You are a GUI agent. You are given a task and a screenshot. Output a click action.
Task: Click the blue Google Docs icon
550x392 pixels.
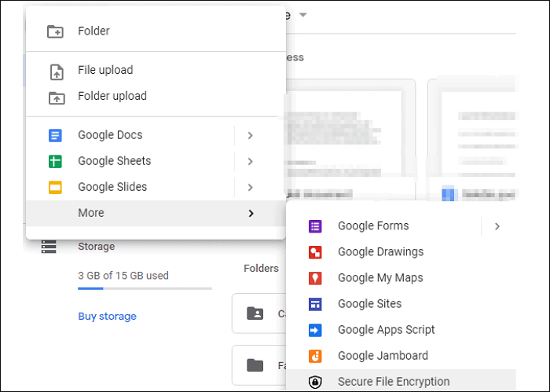pos(55,135)
